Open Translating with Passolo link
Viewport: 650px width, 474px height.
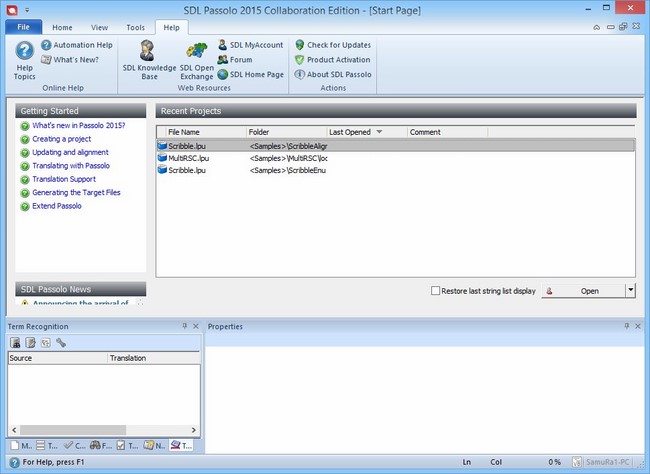click(71, 165)
